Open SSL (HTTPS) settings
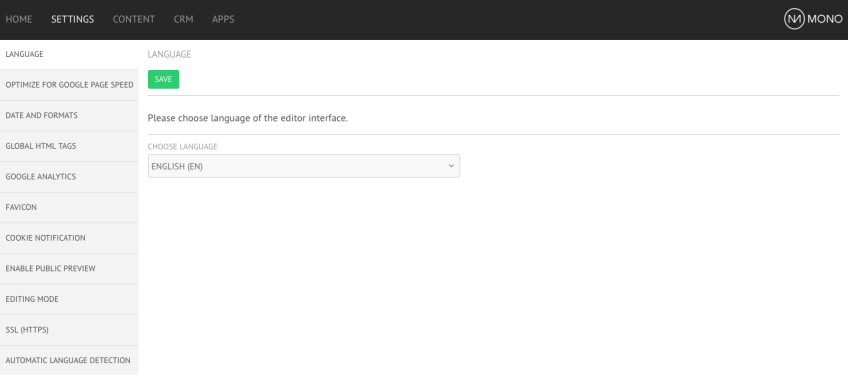This screenshot has width=848, height=375. point(69,330)
